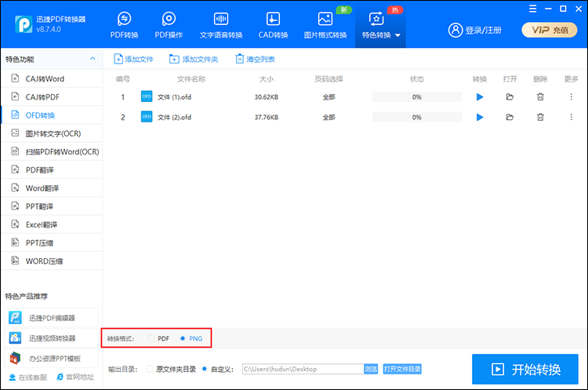Click 打开文件目录 button
This screenshot has width=588, height=390.
point(402,369)
